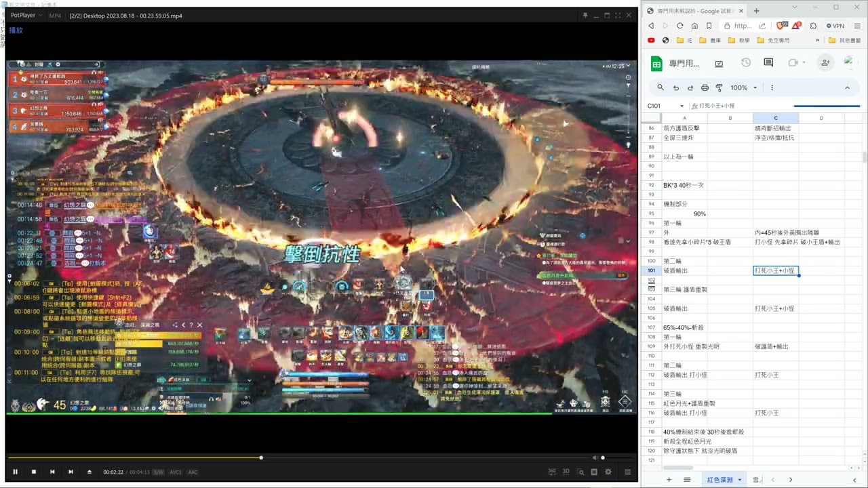Click the AVC1 video codec label
This screenshot has height=488, width=868.
[176, 472]
